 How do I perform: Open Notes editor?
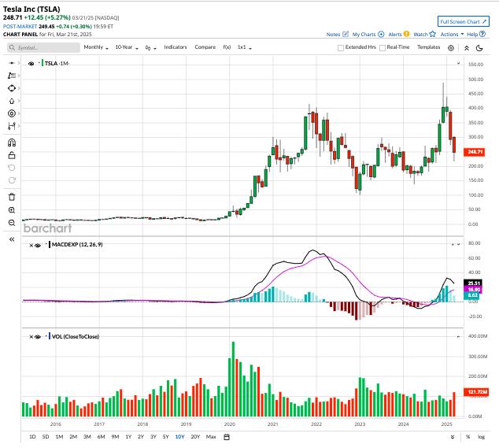[x=338, y=34]
